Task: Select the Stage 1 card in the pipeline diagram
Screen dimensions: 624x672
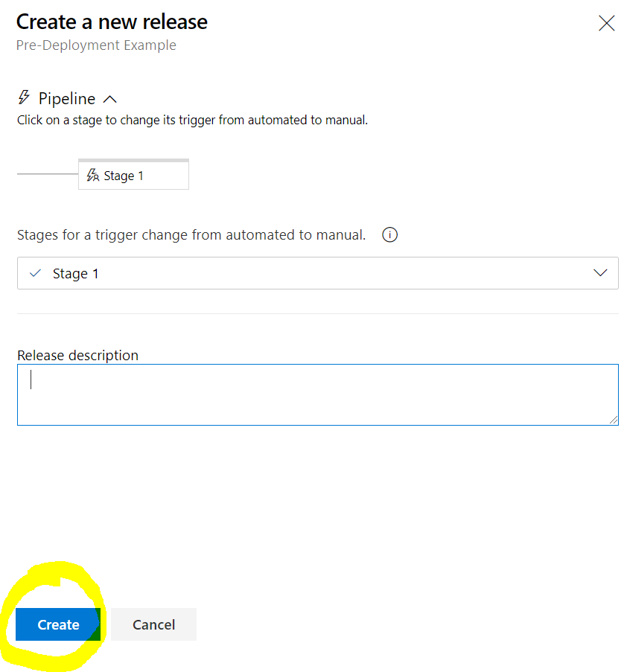Action: [133, 175]
